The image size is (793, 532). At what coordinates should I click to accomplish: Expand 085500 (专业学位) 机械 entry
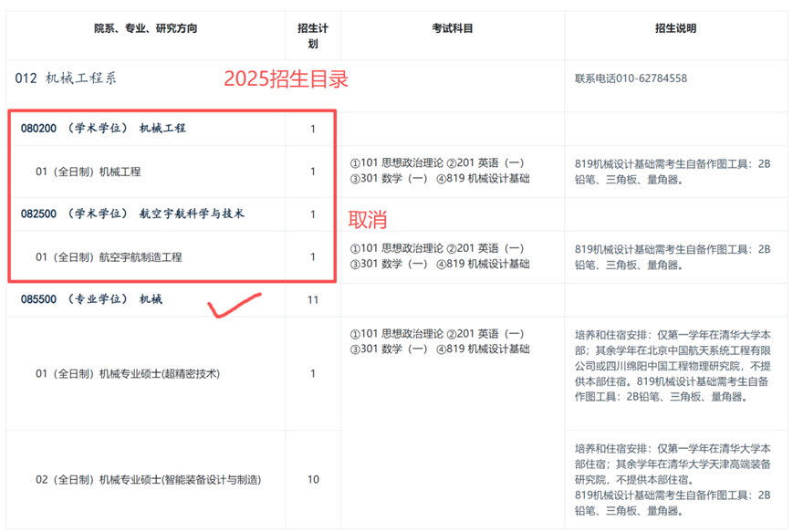point(92,299)
